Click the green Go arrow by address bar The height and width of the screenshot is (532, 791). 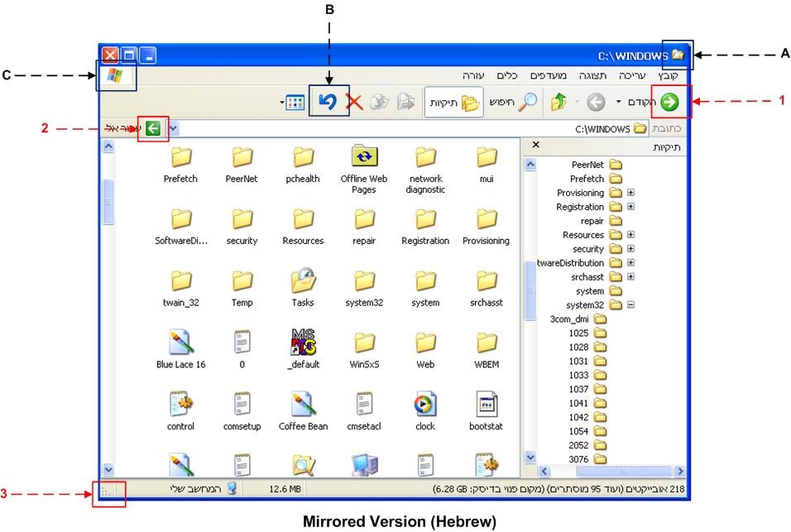(x=153, y=128)
